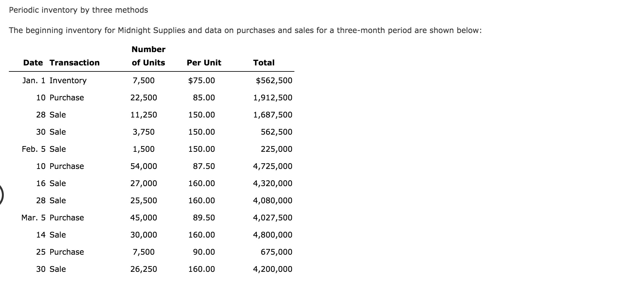The width and height of the screenshot is (644, 282).
Task: Click the 'Transaction' column header
Action: (x=75, y=63)
